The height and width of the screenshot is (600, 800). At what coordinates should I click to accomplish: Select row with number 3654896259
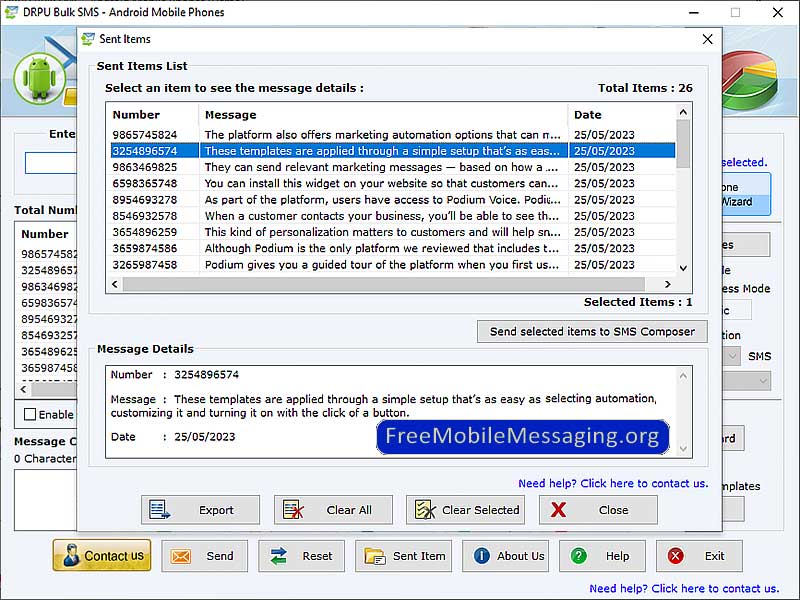[x=392, y=232]
